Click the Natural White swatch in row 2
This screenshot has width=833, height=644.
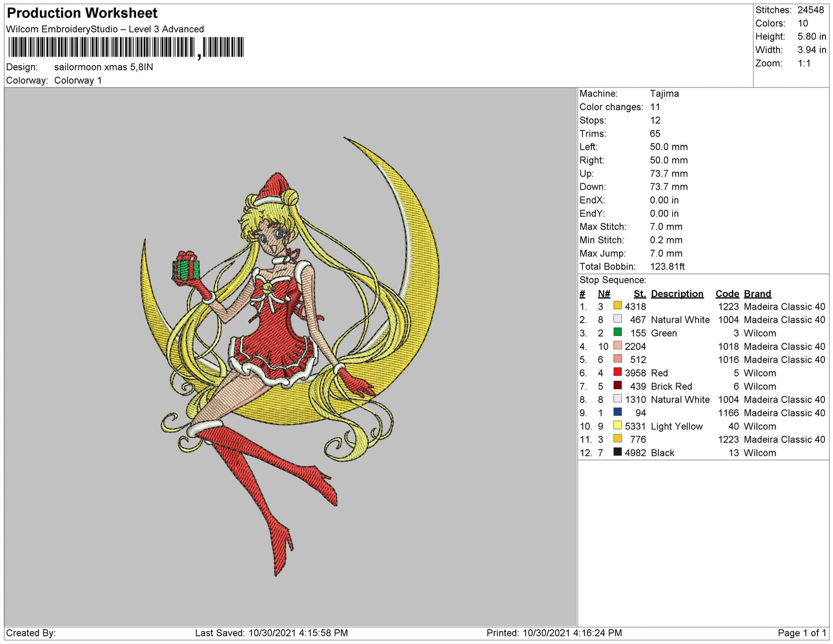(617, 319)
